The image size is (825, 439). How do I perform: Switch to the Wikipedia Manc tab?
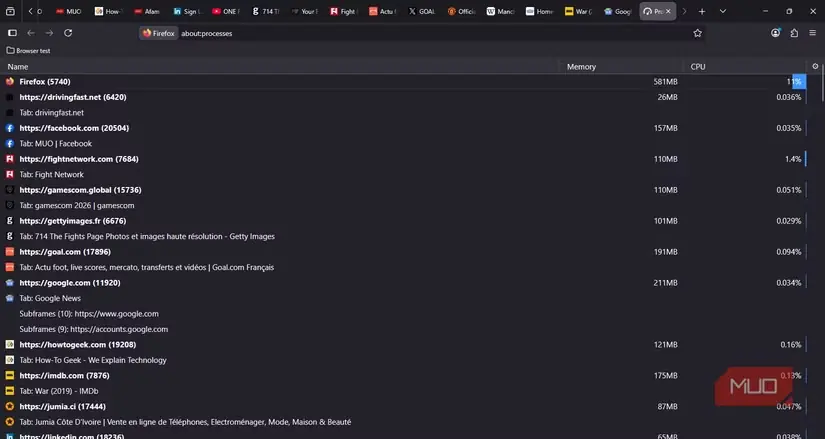(499, 11)
